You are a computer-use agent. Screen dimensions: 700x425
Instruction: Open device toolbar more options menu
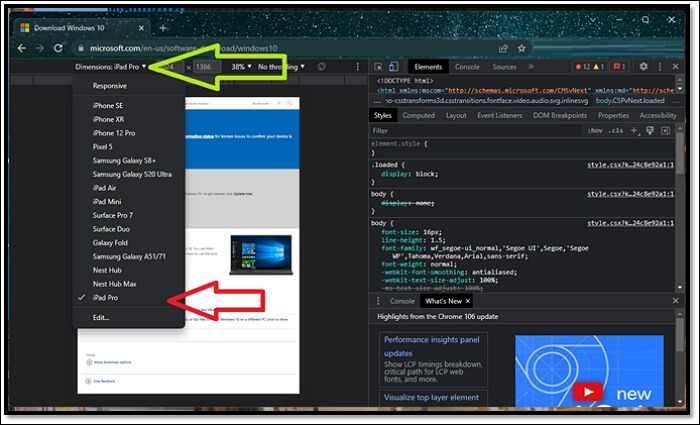coord(358,67)
